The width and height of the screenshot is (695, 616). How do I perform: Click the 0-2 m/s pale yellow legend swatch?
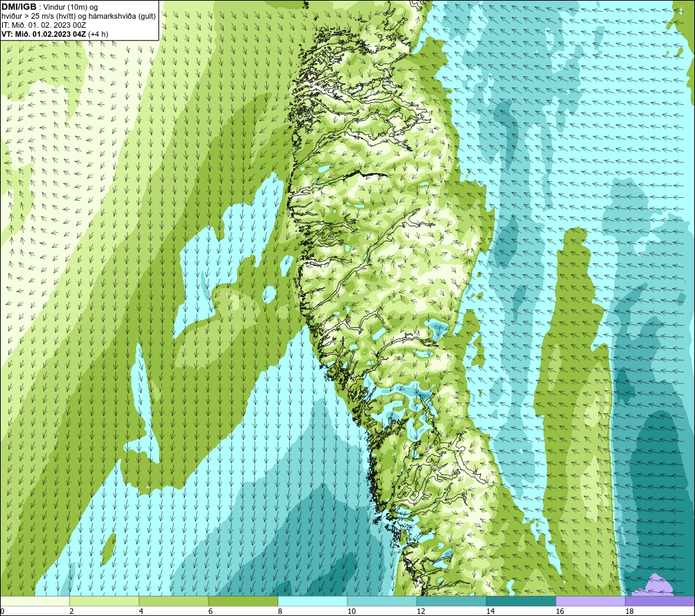click(35, 601)
